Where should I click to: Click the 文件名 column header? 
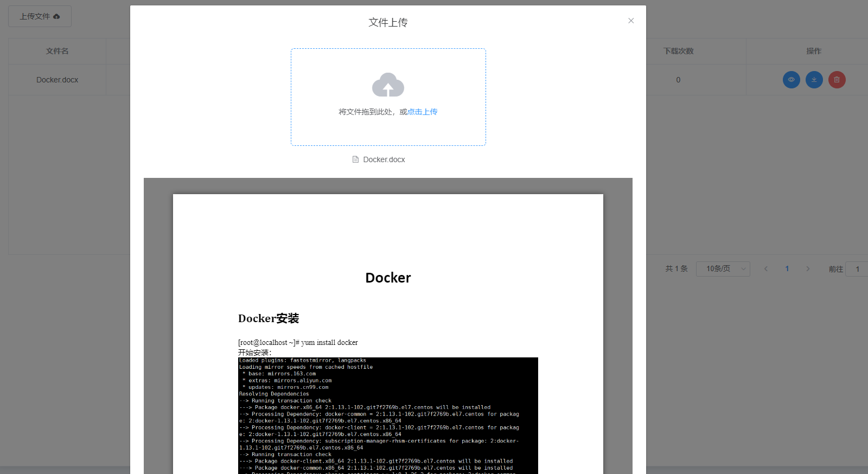57,51
